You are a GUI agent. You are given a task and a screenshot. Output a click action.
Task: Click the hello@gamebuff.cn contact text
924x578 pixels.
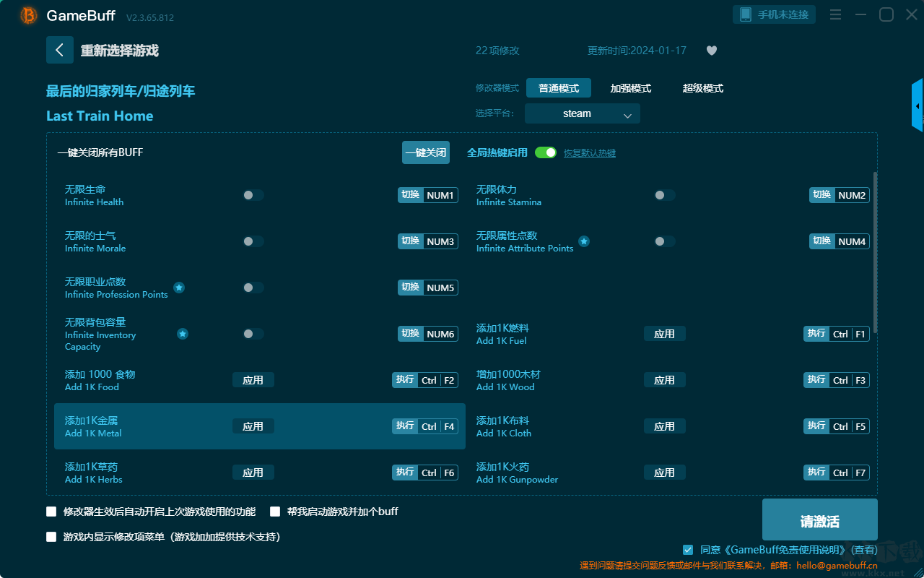[x=836, y=566]
